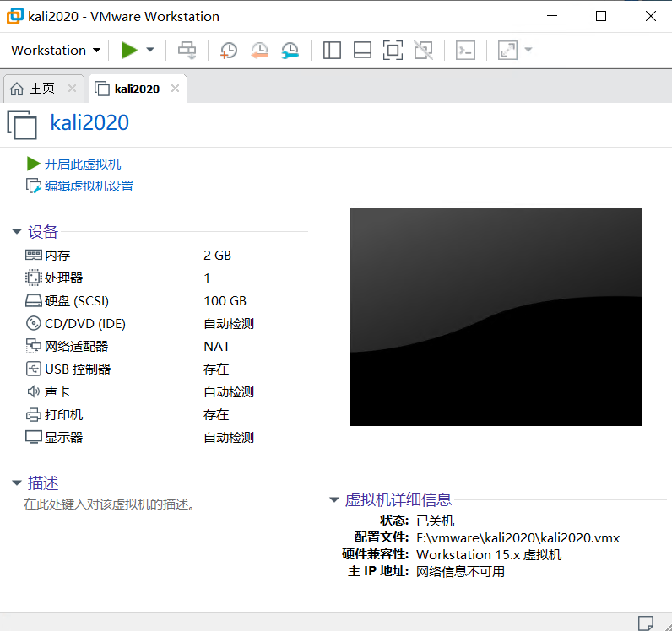The image size is (672, 631).
Task: Select the 内存 device row label
Action: coord(57,256)
